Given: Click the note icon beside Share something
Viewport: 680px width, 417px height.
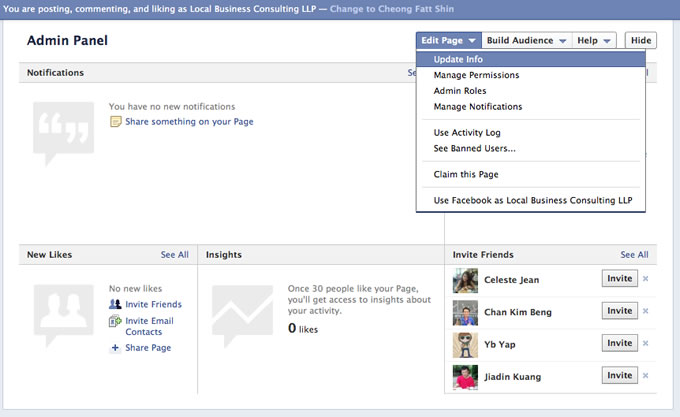Looking at the screenshot, I should coord(116,122).
